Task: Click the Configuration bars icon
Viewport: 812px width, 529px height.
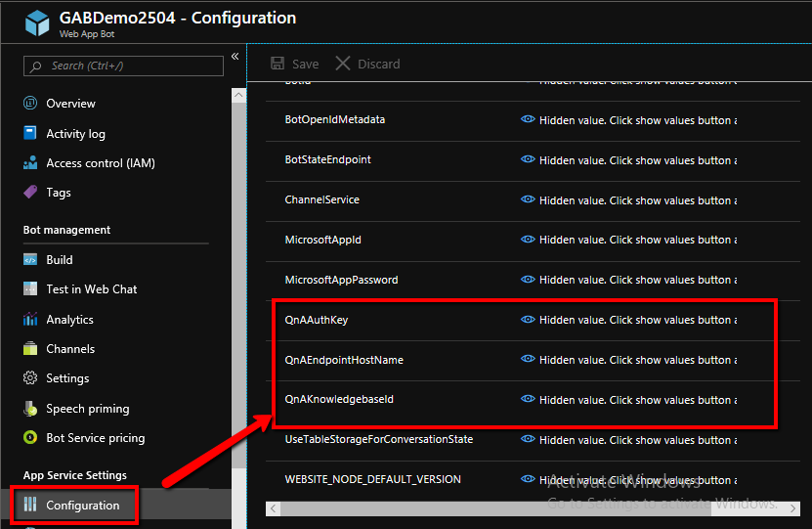Action: tap(30, 505)
